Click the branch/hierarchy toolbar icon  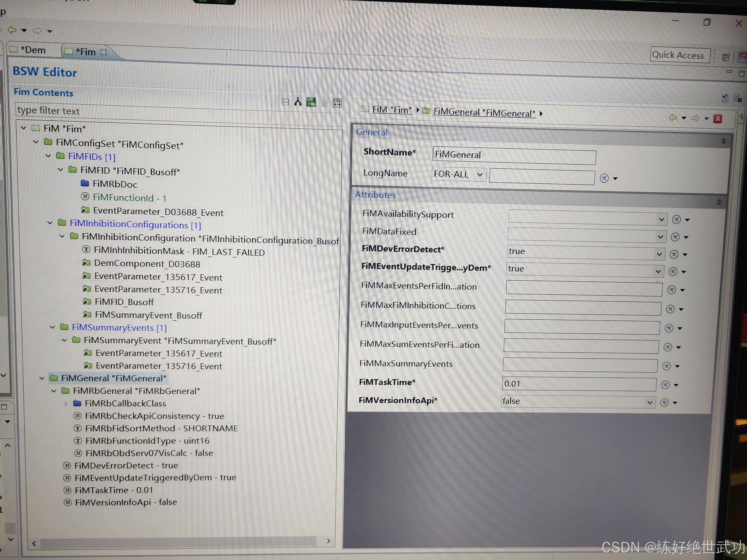point(298,102)
